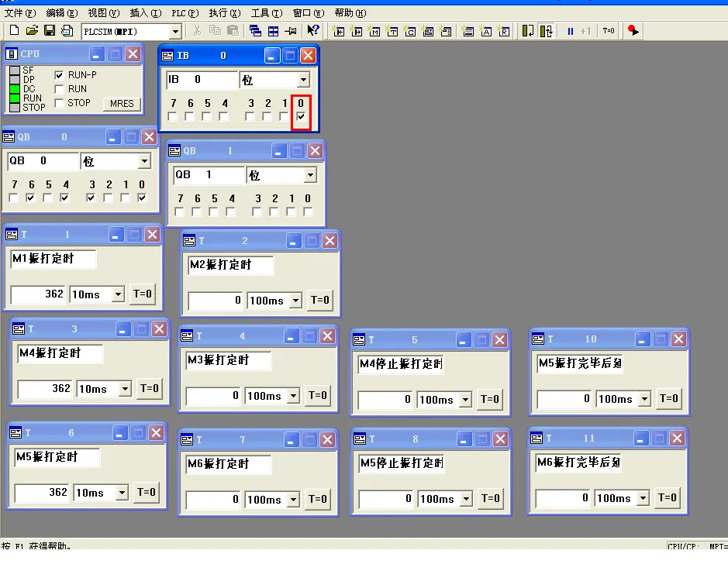Check the STOP mode checkbox
The width and height of the screenshot is (728, 564).
59,103
